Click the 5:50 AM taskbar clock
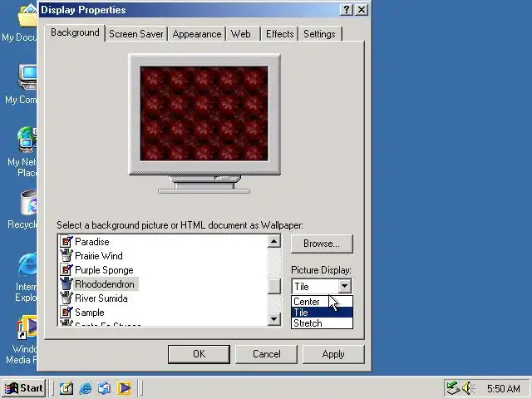Image resolution: width=532 pixels, height=399 pixels. [504, 388]
